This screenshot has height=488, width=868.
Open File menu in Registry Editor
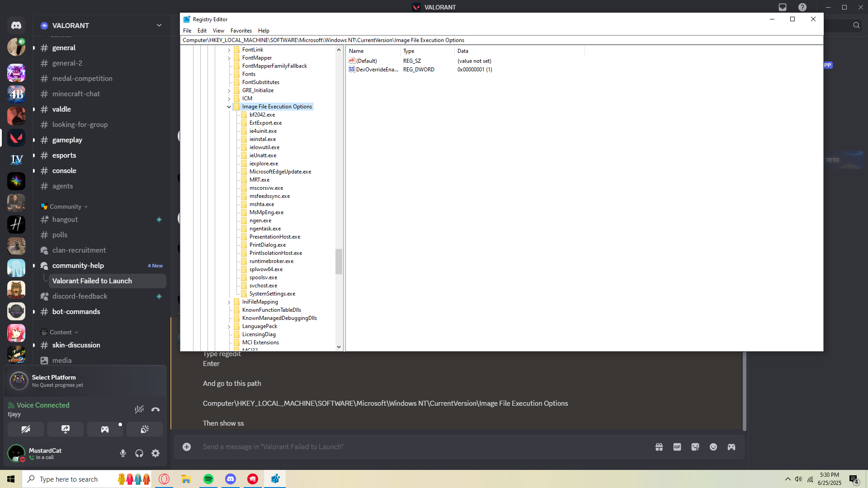[187, 31]
